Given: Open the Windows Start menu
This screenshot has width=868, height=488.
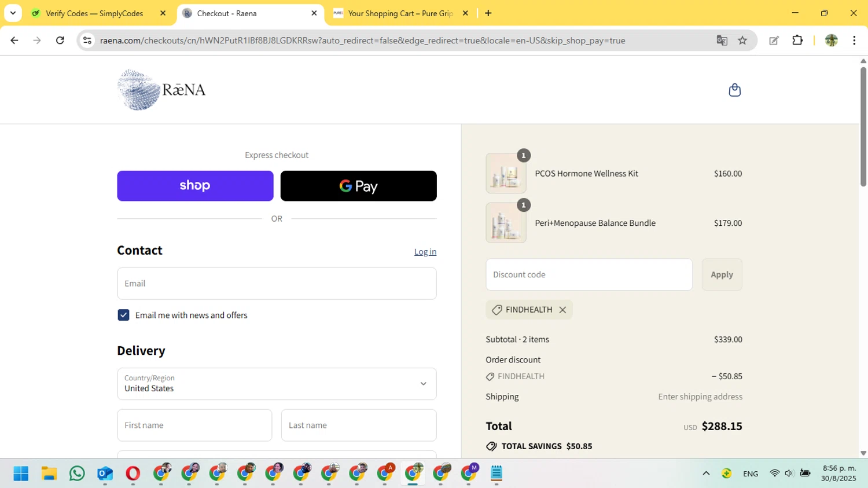Looking at the screenshot, I should 21,474.
